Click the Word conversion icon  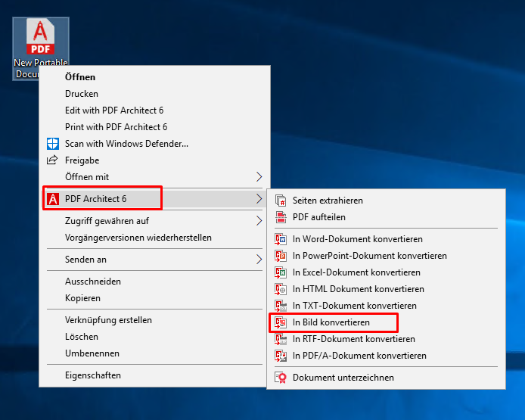(281, 239)
